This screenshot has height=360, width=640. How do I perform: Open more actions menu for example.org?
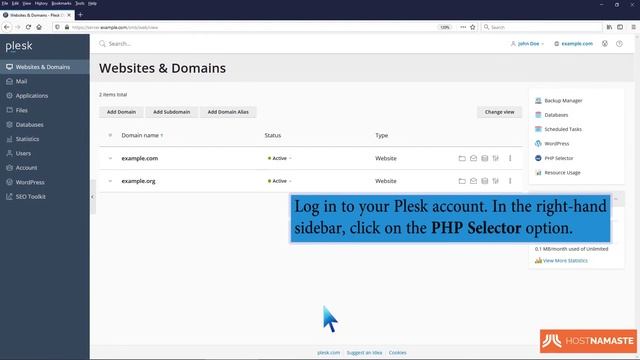[x=510, y=181]
